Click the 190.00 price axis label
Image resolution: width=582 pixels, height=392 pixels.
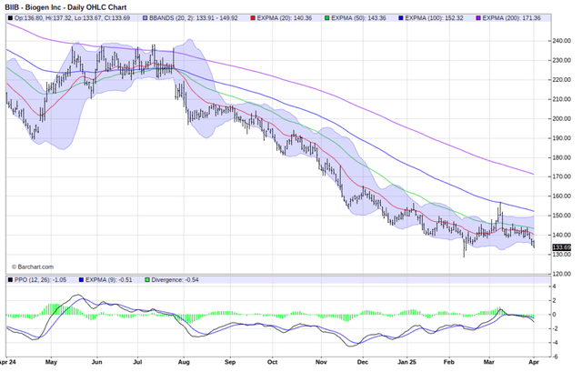tap(562, 138)
